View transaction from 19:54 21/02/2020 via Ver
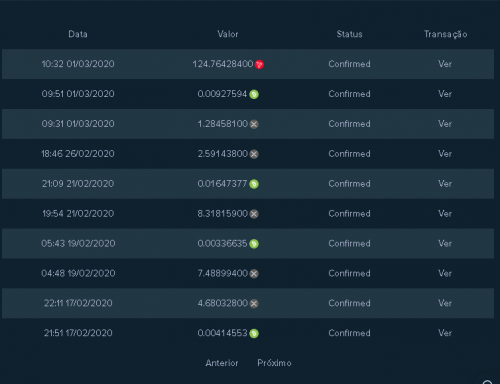 [445, 214]
